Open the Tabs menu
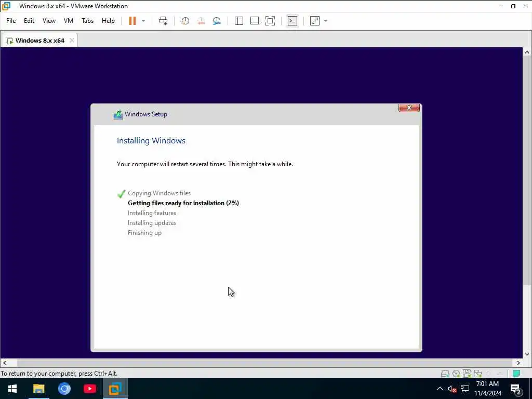The height and width of the screenshot is (399, 532). 87,21
